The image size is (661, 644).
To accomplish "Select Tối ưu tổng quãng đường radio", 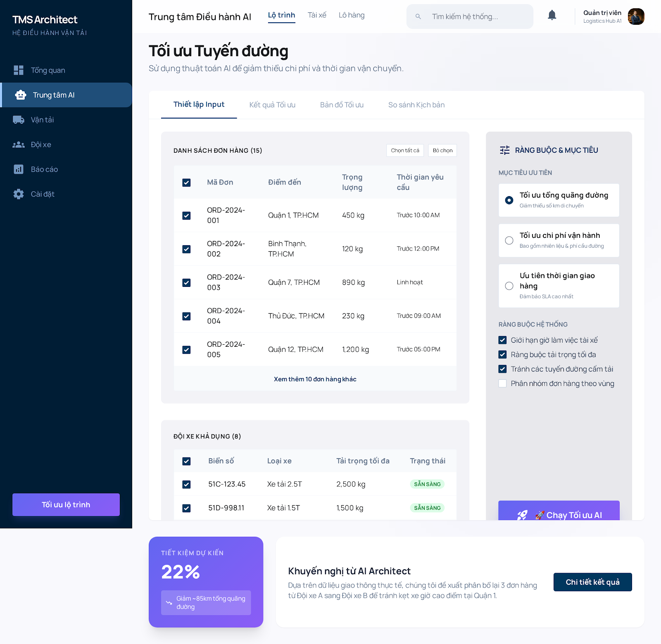I will coord(509,200).
